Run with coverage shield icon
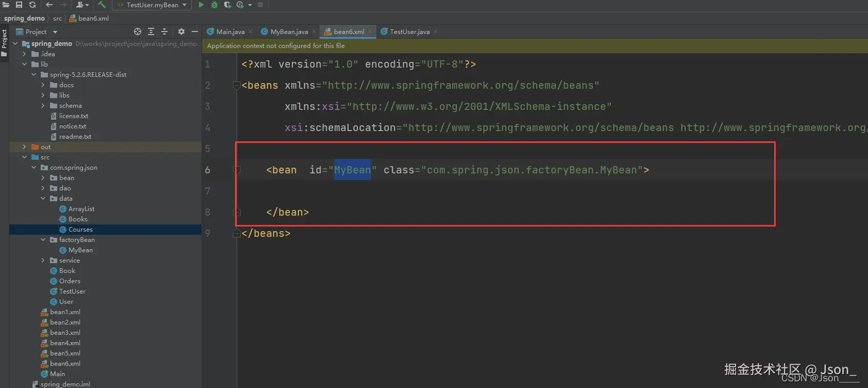 pyautogui.click(x=227, y=5)
